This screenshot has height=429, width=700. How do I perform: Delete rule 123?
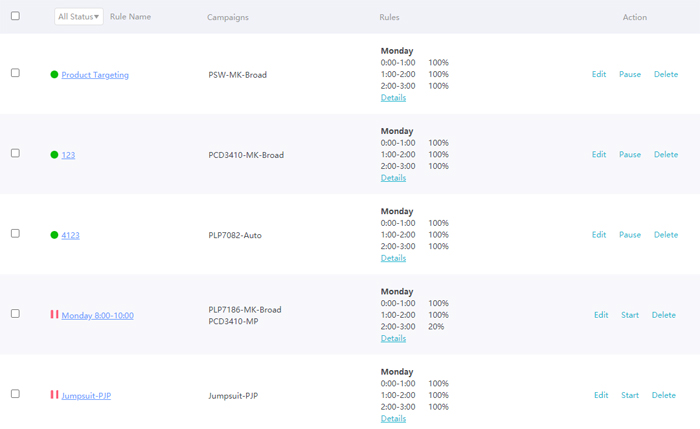click(x=666, y=154)
